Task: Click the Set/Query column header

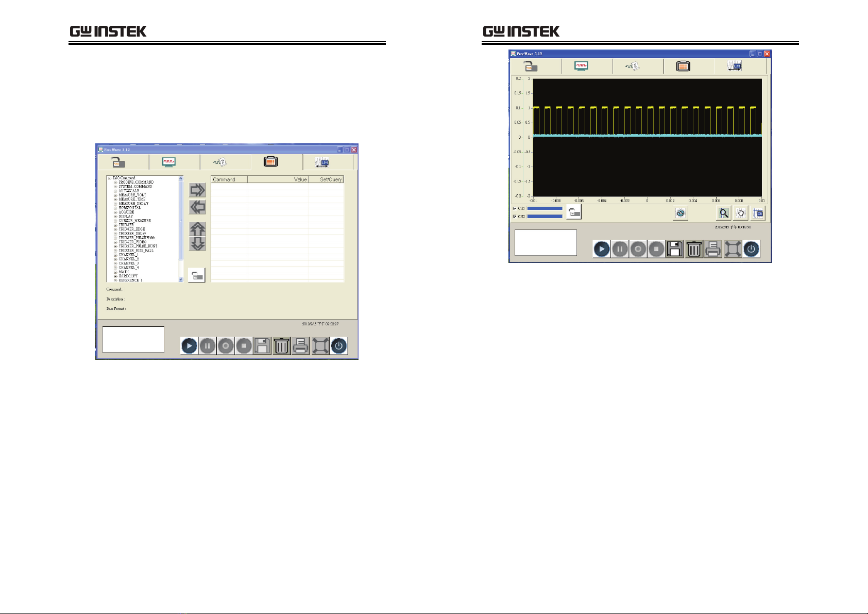Action: tap(326, 179)
